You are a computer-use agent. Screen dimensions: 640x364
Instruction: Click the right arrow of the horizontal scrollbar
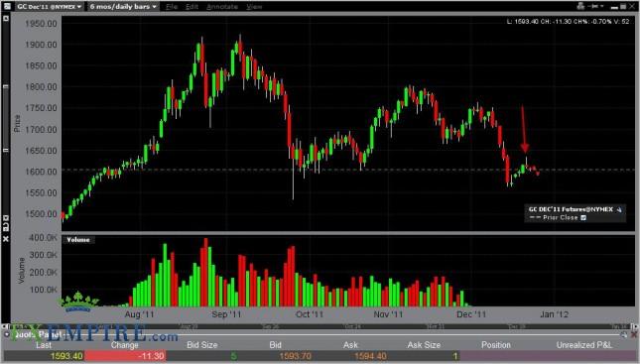click(x=635, y=326)
